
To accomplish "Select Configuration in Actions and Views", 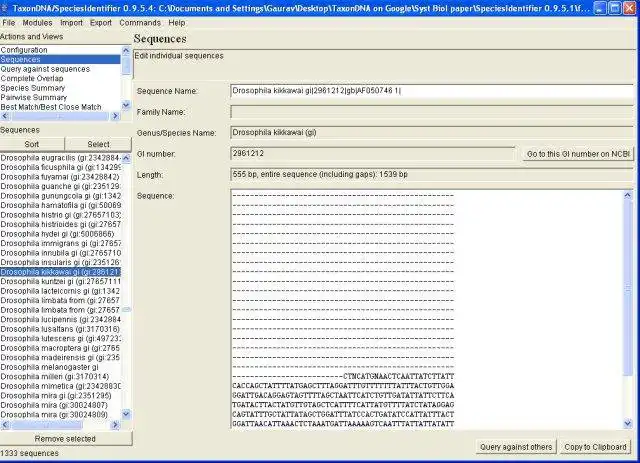I will pyautogui.click(x=60, y=50).
